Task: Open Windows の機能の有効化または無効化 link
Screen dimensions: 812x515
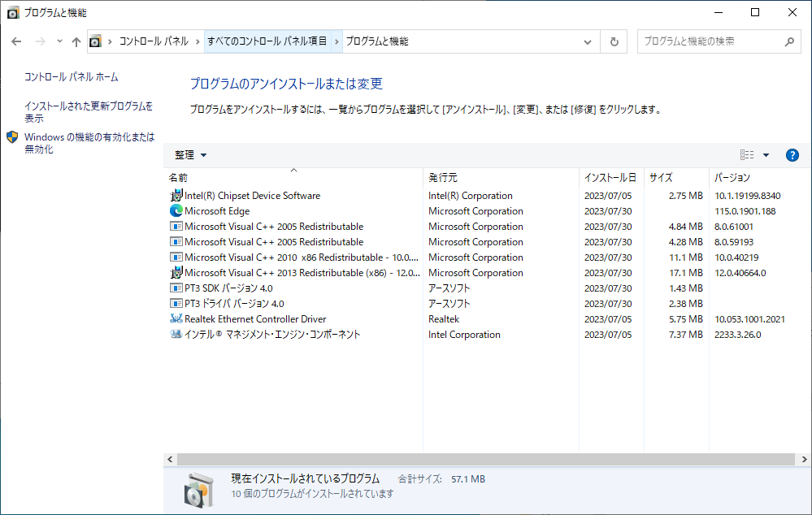Action: [89, 143]
